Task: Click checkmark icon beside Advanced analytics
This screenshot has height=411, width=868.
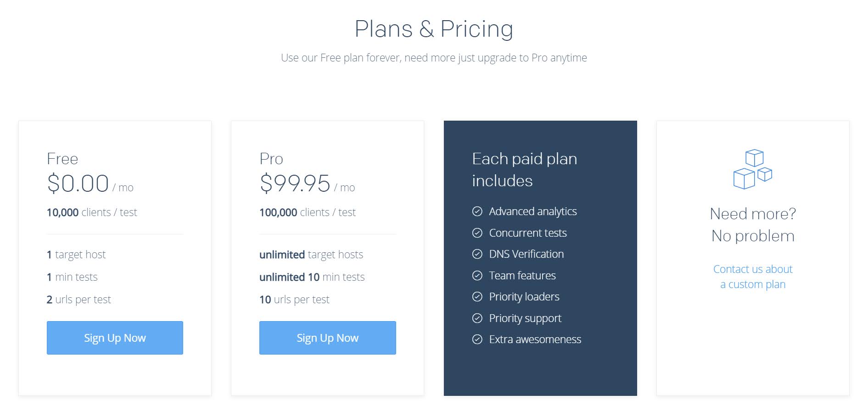Action: click(477, 211)
